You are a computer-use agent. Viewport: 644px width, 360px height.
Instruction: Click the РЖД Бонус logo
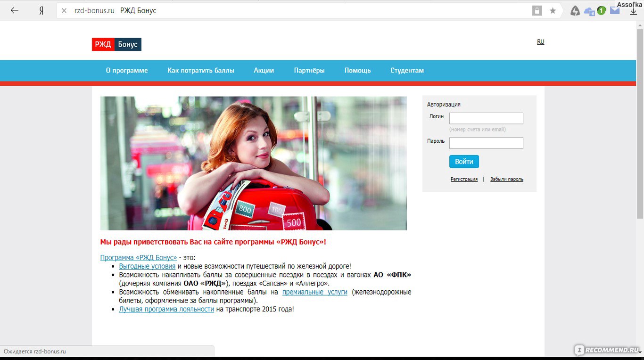(116, 44)
